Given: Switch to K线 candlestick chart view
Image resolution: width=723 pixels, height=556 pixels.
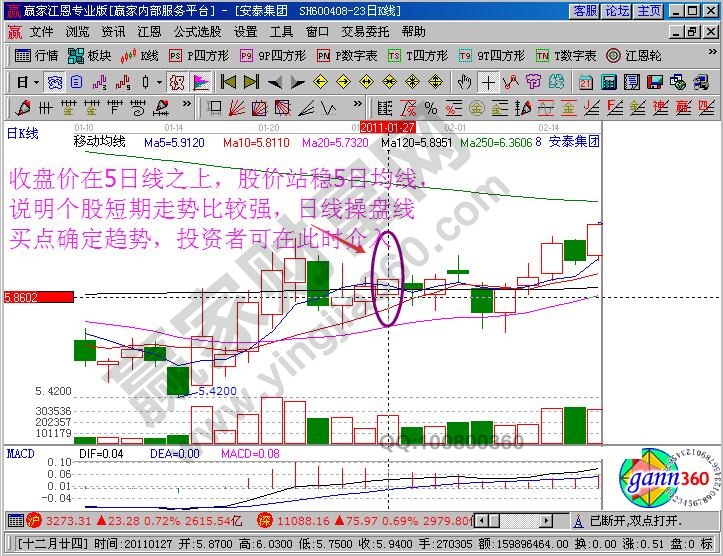Looking at the screenshot, I should tap(141, 55).
